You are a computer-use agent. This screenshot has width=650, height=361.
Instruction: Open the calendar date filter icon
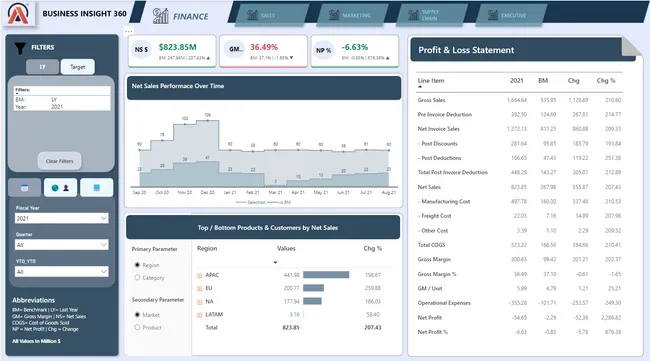pos(25,188)
